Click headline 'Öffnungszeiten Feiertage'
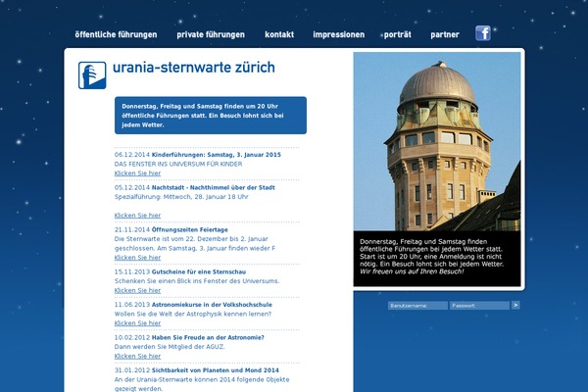The width and height of the screenshot is (588, 392). pos(190,229)
